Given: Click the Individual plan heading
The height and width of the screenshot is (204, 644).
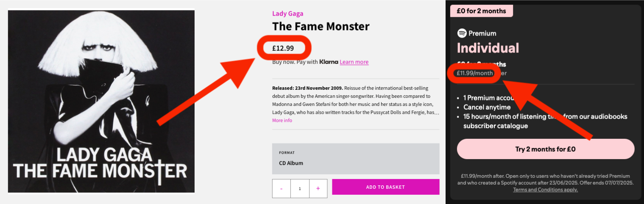Looking at the screenshot, I should click(x=488, y=48).
